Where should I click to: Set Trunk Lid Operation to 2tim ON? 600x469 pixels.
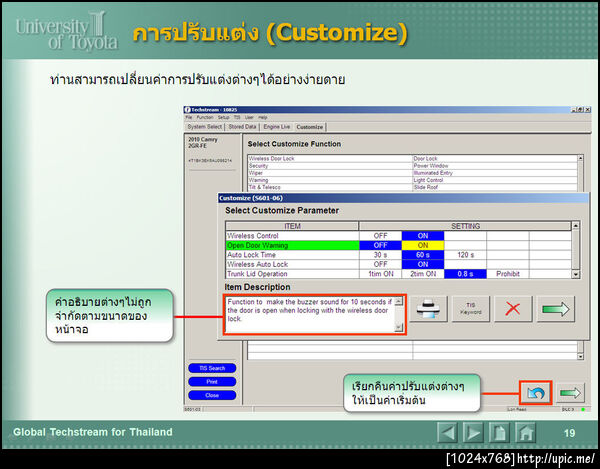423,274
